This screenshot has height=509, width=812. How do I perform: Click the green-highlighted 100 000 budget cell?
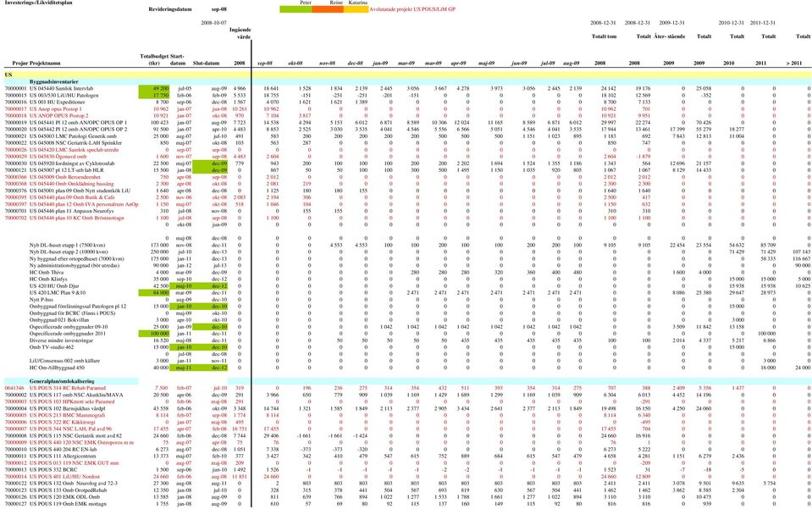[154, 334]
